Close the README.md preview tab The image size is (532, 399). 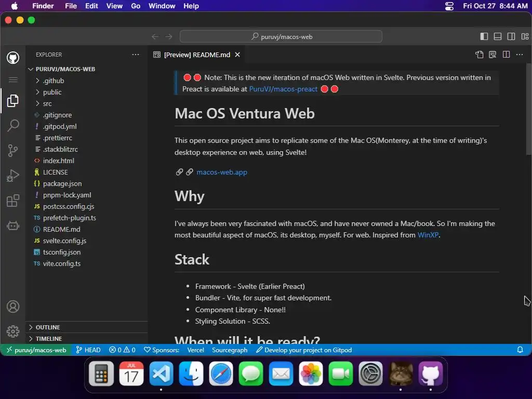237,55
